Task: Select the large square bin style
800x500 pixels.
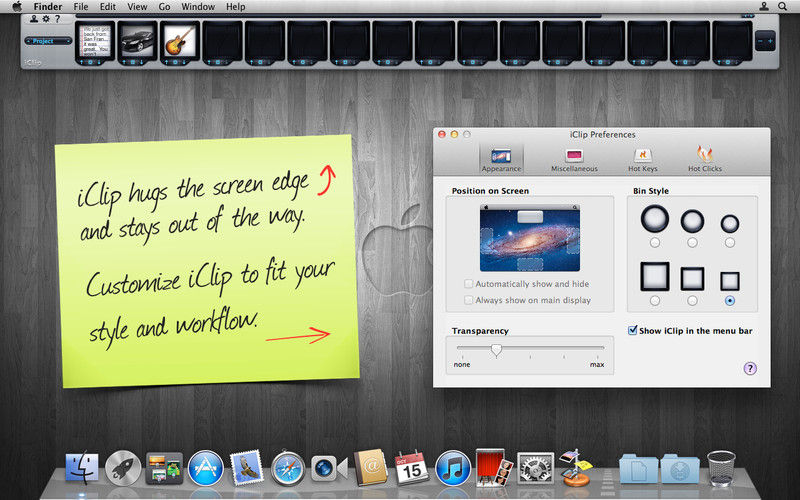Action: [x=655, y=301]
